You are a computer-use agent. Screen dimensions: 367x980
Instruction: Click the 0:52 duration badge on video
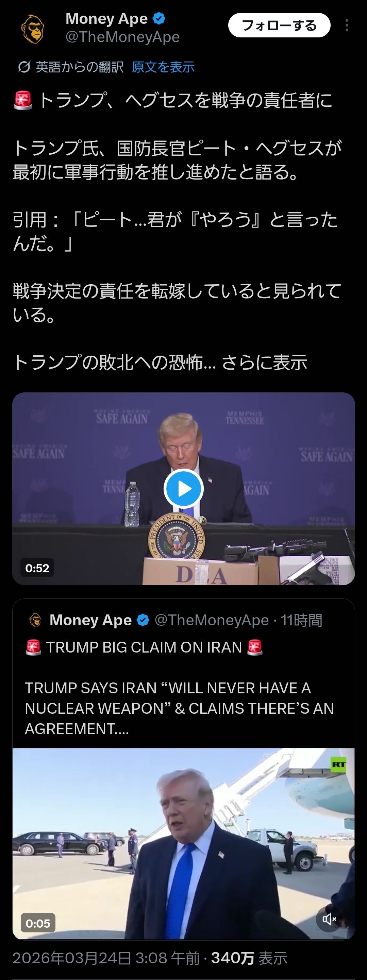[x=37, y=568]
